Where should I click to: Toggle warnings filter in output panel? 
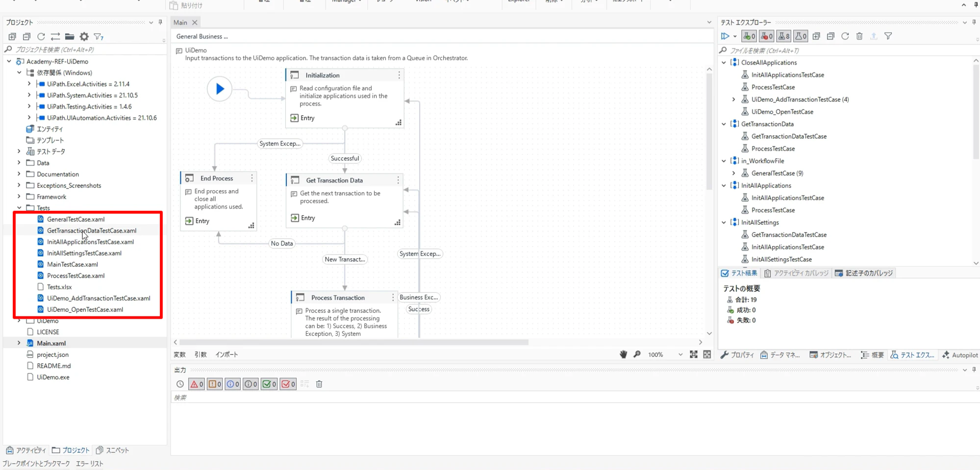(215, 384)
